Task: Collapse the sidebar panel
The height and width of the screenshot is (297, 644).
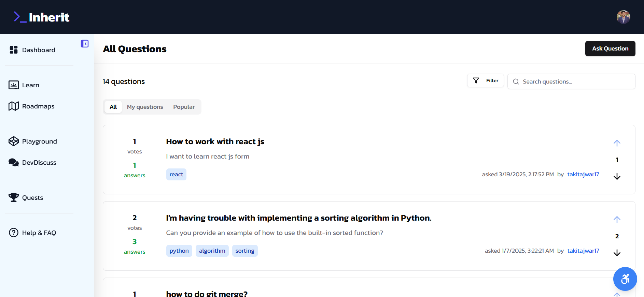Action: point(85,44)
